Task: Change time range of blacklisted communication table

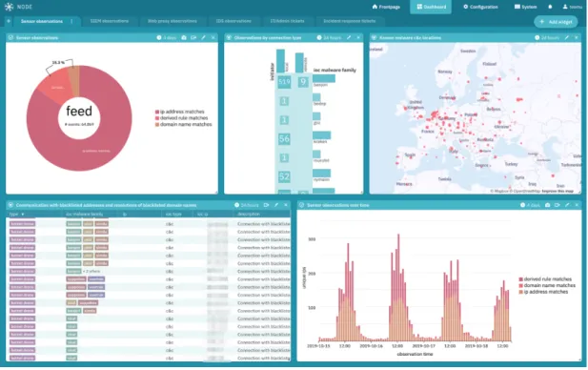Action: 247,205
